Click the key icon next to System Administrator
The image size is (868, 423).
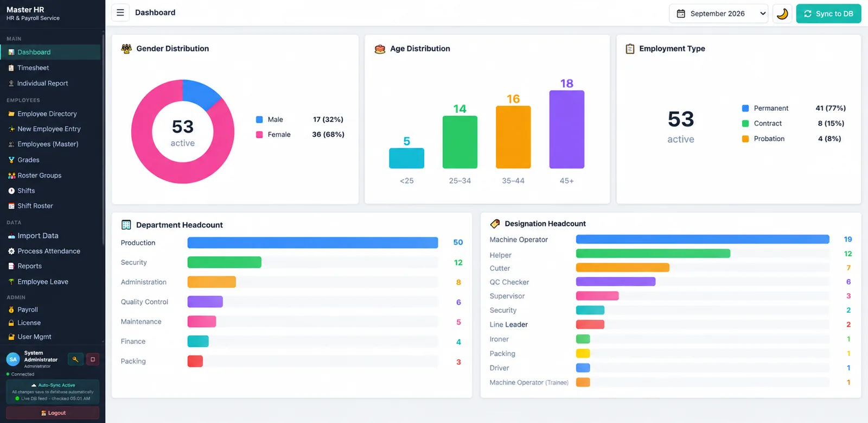(x=75, y=359)
